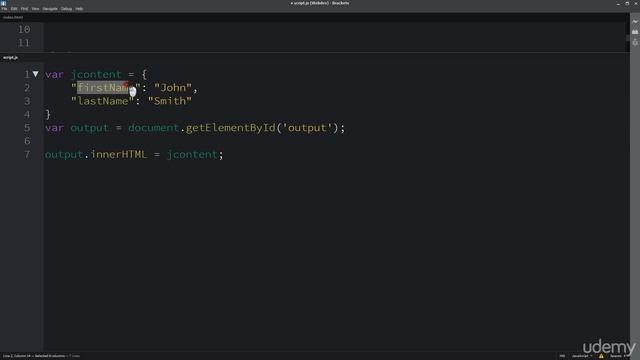This screenshot has width=640, height=360.
Task: Click the upper pane vertical scrollbar thumb
Action: (x=628, y=38)
